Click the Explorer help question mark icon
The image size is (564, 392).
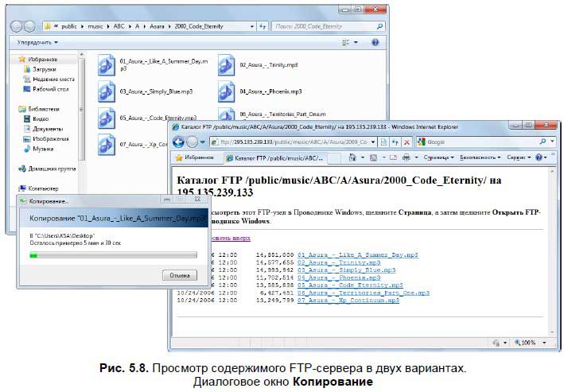[374, 42]
